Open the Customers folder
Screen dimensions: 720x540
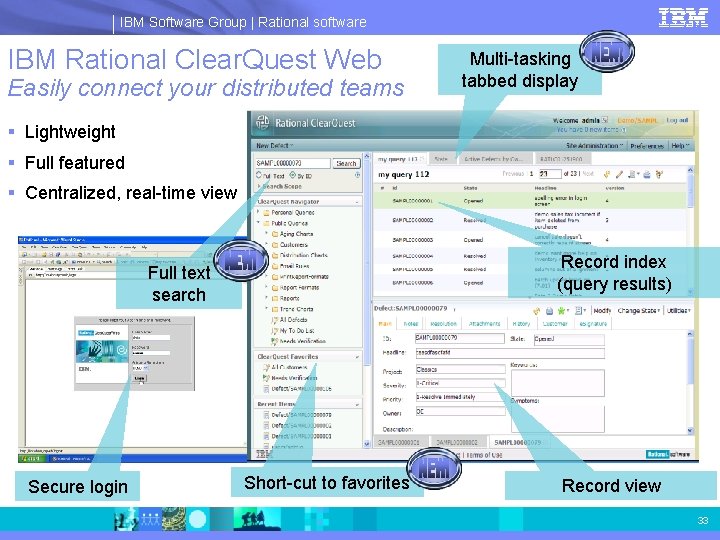(293, 245)
